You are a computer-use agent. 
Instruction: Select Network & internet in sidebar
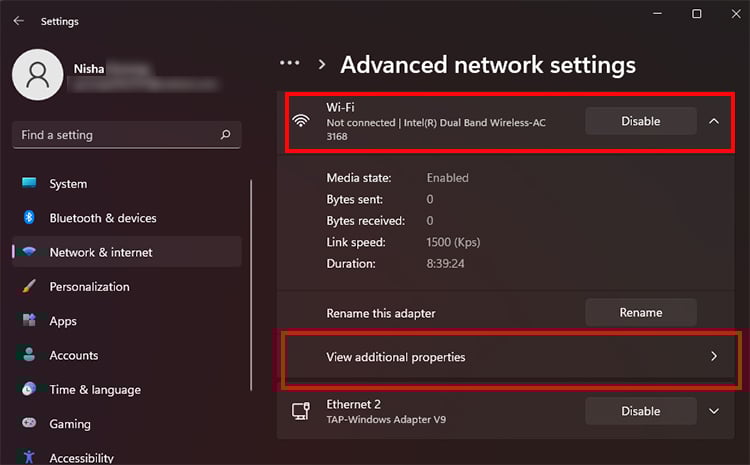point(101,252)
